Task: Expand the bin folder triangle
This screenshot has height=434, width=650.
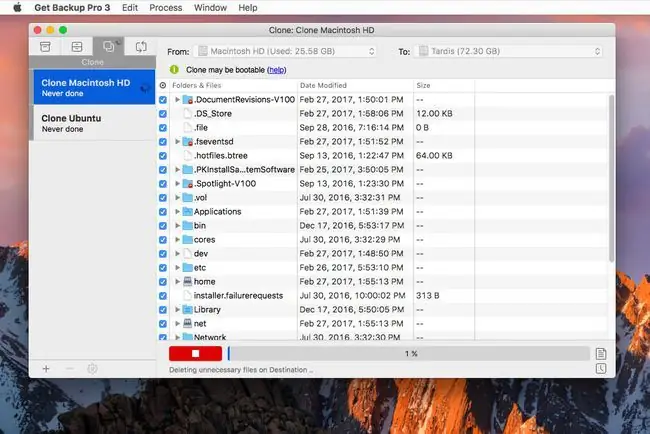Action: coord(177,225)
